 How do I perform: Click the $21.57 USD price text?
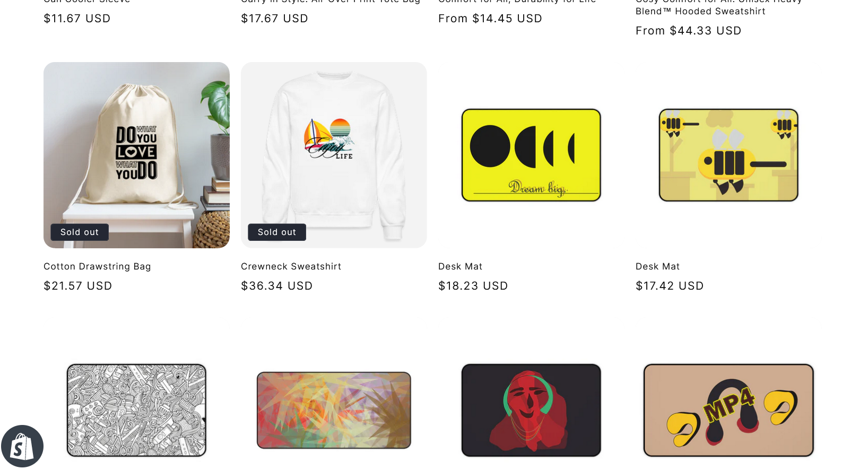78,286
